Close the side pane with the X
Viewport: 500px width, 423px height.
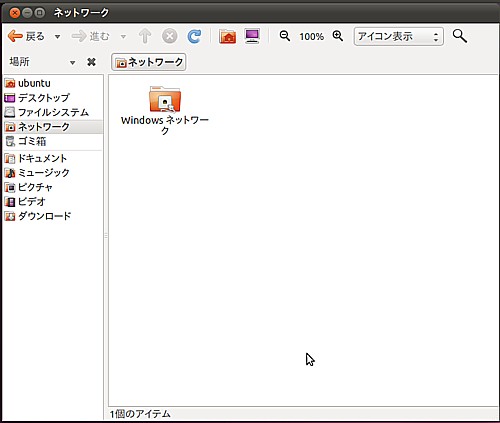91,62
